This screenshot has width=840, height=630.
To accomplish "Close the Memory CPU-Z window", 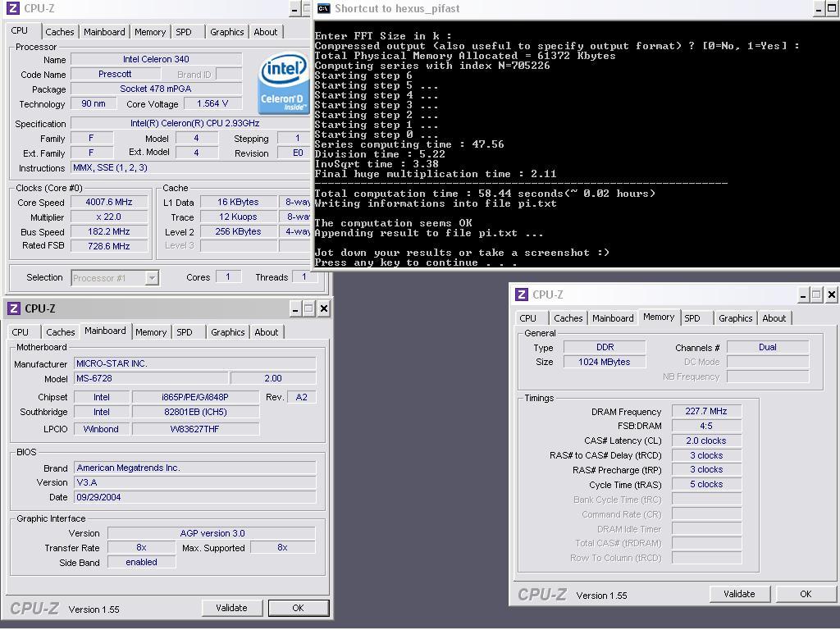I will pos(831,294).
